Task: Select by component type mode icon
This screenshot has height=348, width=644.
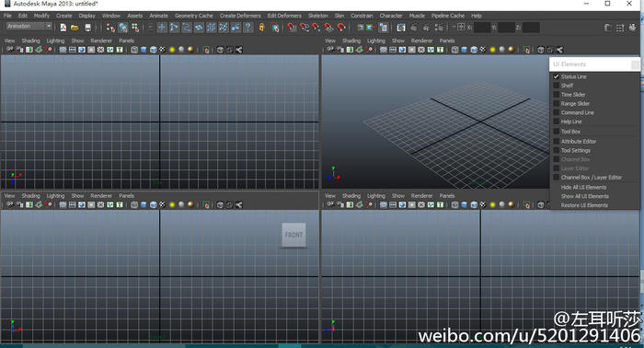Action: (x=135, y=28)
